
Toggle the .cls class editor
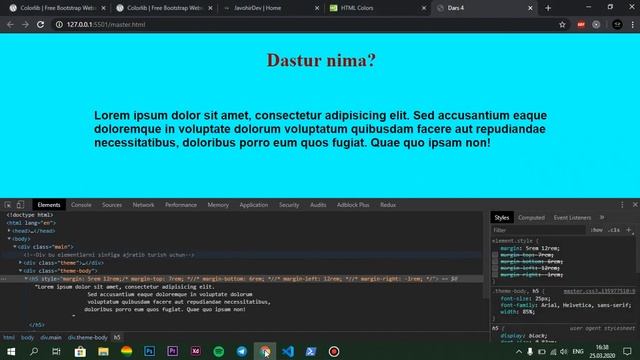point(614,230)
